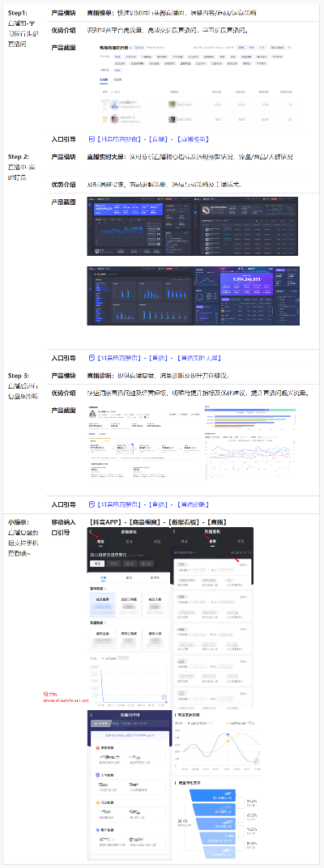Viewport: 324px width, 868px height.
Task: Select the 成交订单数 card under 整体数据
Action: pyautogui.click(x=128, y=605)
